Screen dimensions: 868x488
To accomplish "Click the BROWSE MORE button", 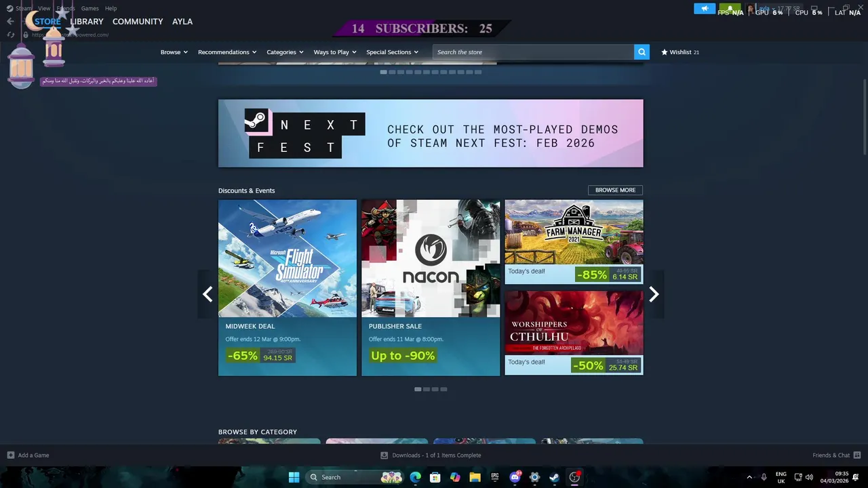I will pyautogui.click(x=615, y=190).
